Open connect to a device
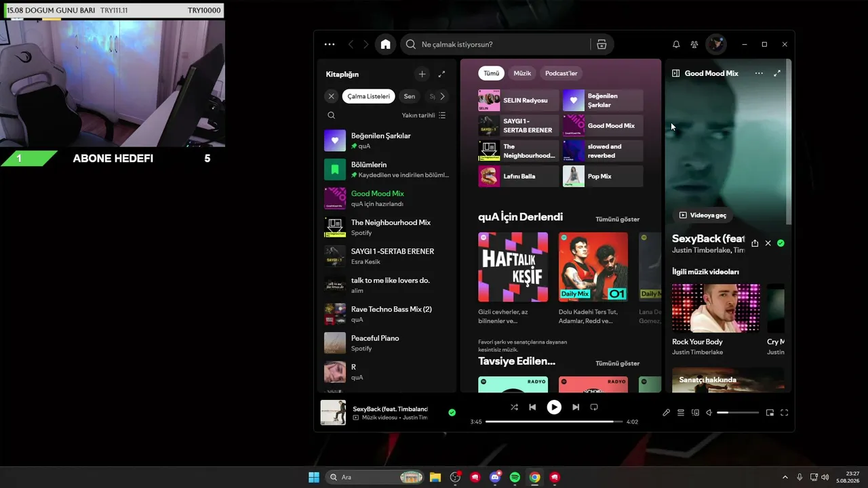 [x=695, y=413]
